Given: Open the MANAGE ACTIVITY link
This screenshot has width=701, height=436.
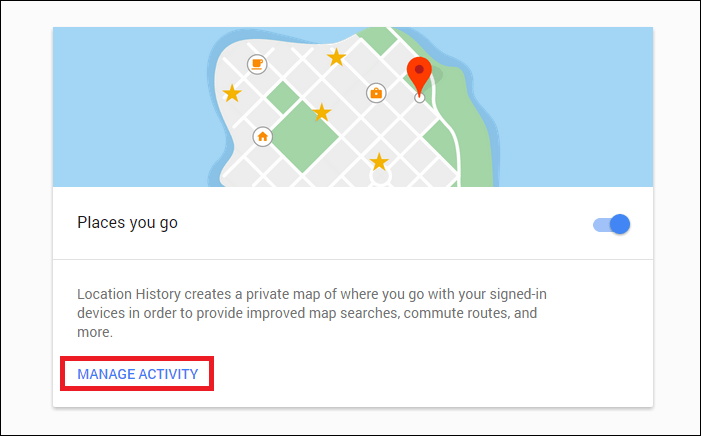Looking at the screenshot, I should [x=138, y=374].
